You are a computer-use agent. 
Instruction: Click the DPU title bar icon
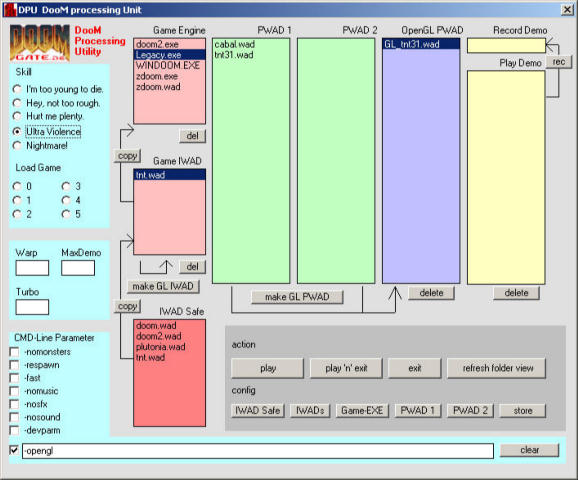coord(10,10)
